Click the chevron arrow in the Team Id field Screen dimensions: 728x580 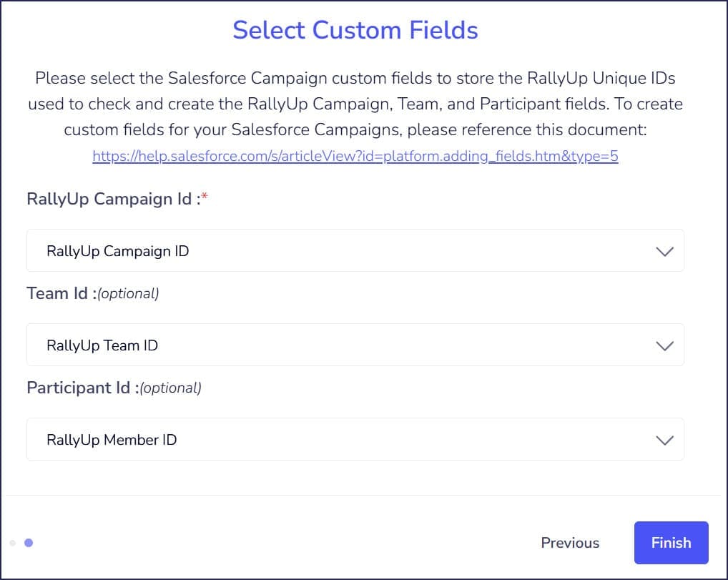coord(664,345)
